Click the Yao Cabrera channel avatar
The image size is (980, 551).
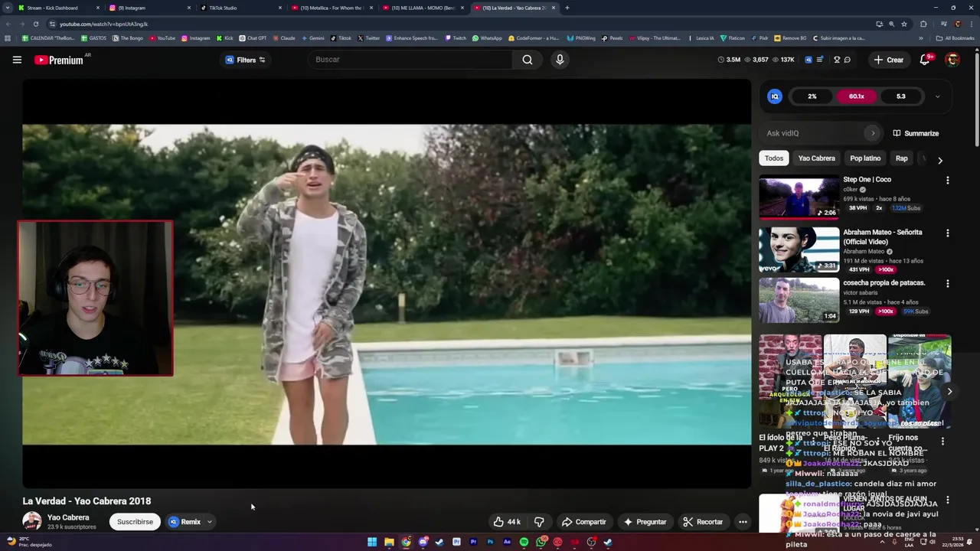[x=32, y=522]
